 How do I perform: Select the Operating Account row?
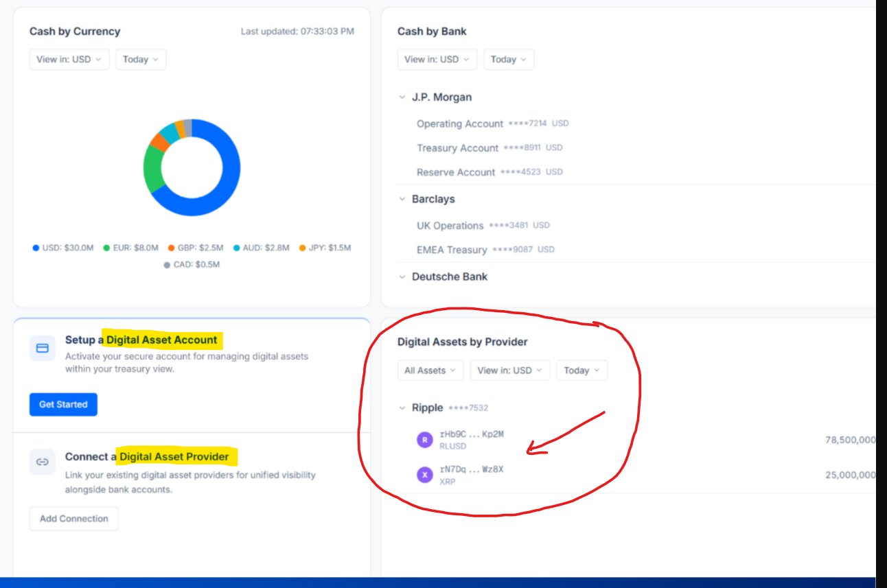[x=460, y=124]
